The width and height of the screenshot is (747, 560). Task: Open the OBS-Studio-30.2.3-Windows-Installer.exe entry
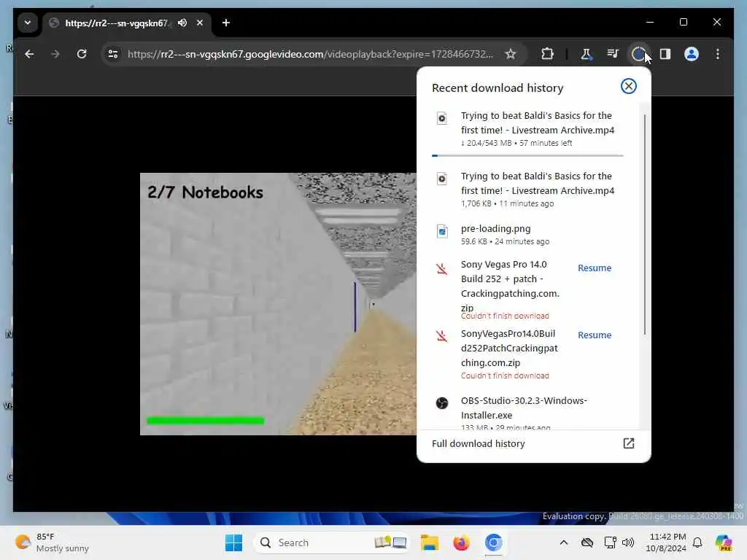point(527,411)
